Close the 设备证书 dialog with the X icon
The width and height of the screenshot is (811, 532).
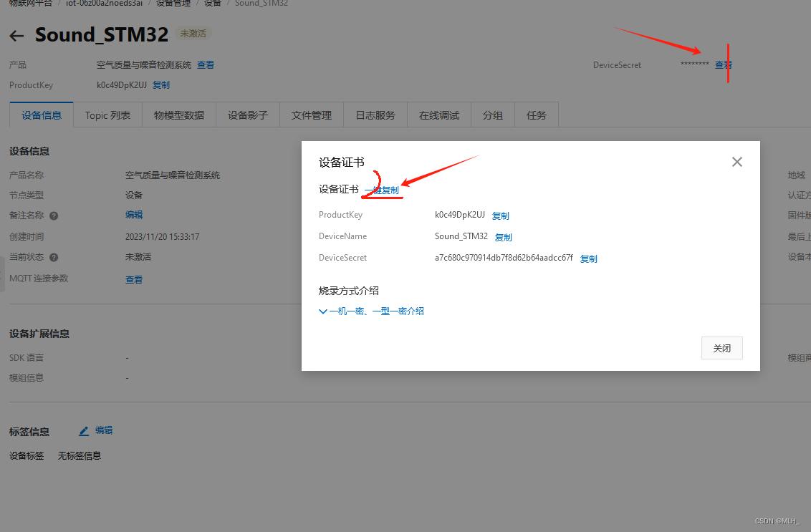tap(737, 162)
